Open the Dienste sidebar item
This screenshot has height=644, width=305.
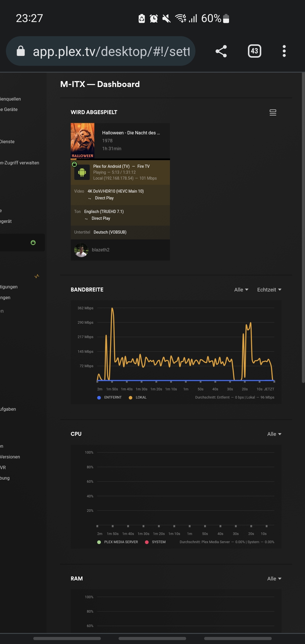(x=7, y=142)
